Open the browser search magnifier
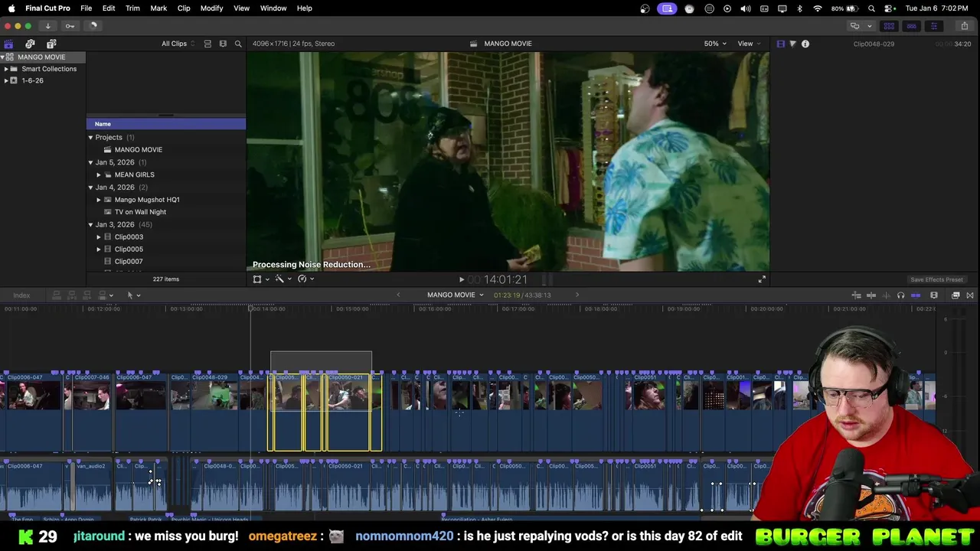980x551 pixels. click(x=238, y=44)
